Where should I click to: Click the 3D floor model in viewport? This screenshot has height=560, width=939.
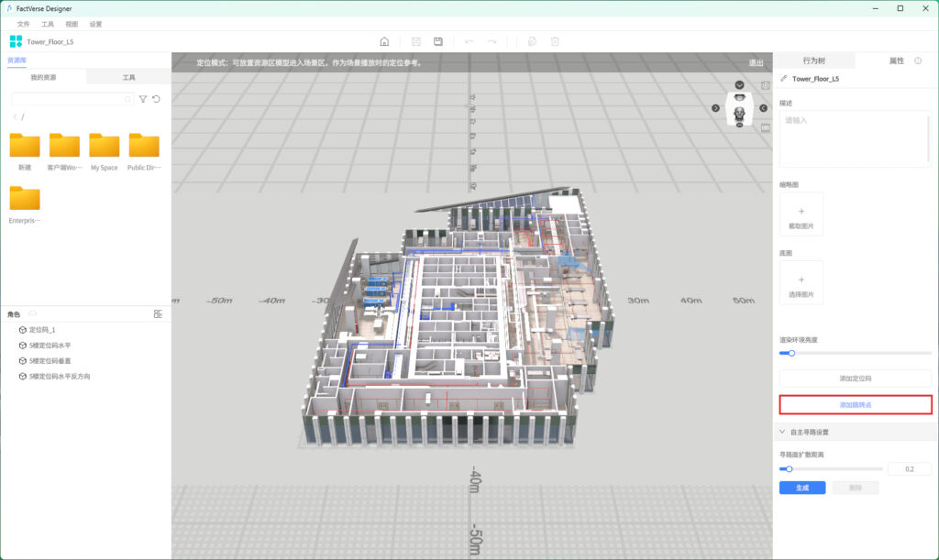tap(458, 317)
